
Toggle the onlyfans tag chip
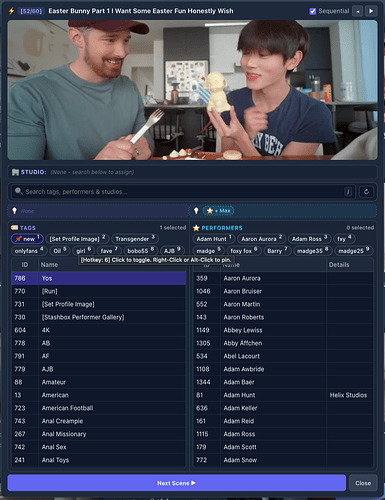pos(28,251)
